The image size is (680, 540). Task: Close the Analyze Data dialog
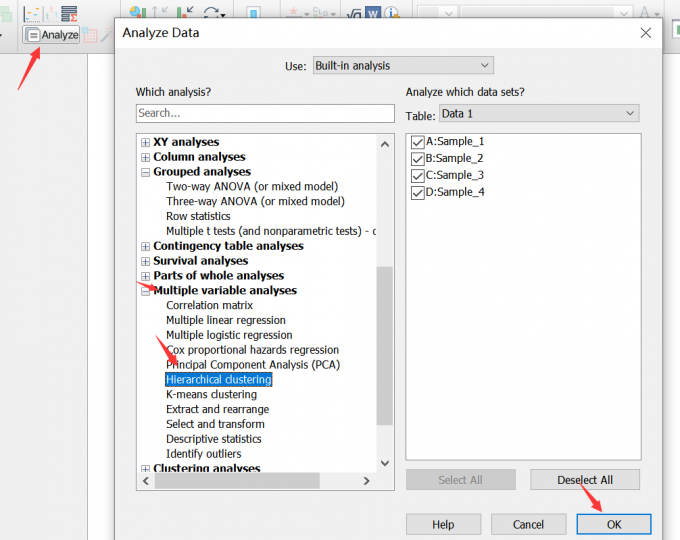(x=645, y=33)
